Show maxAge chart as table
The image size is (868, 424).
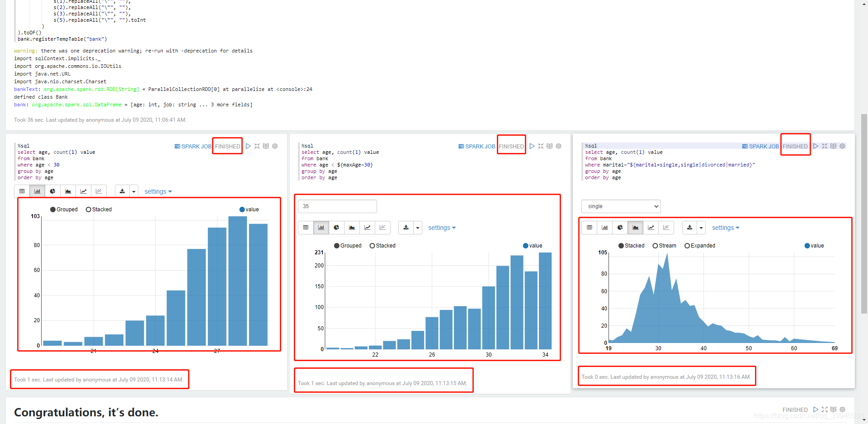coord(306,228)
